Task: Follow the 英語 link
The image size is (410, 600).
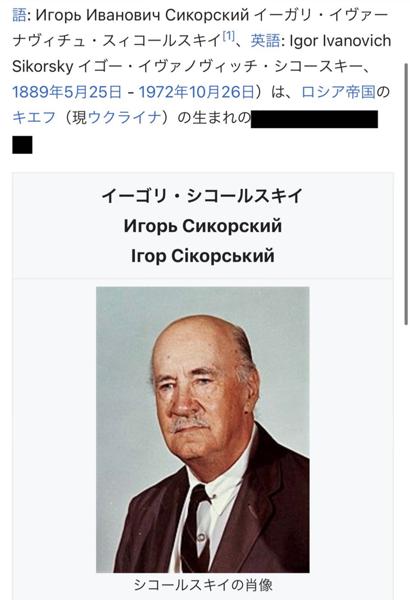Action: 265,41
